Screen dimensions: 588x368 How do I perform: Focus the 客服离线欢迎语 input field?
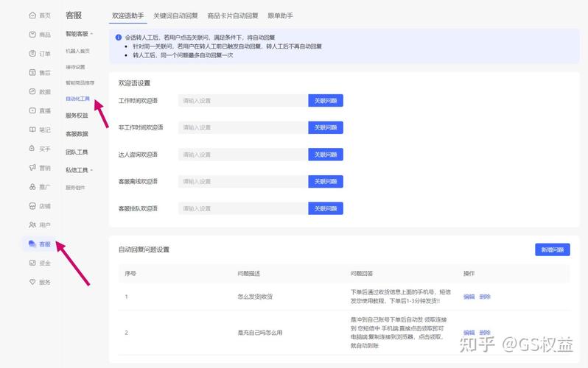242,182
